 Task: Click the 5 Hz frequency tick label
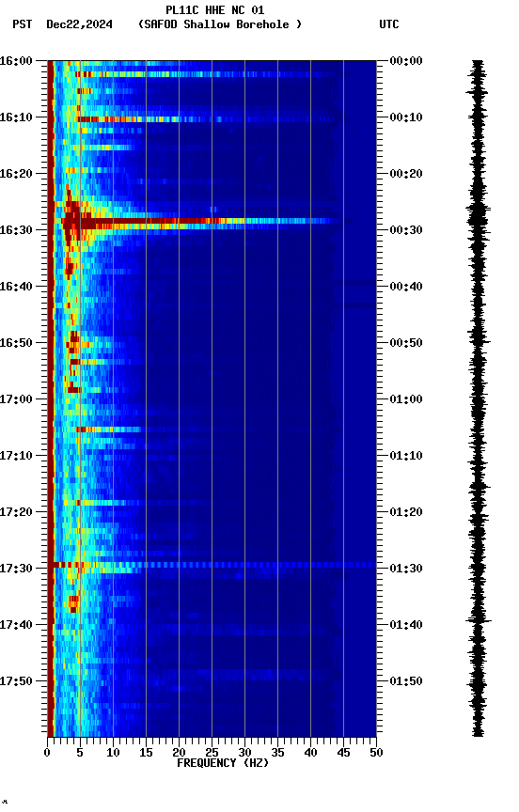click(80, 754)
